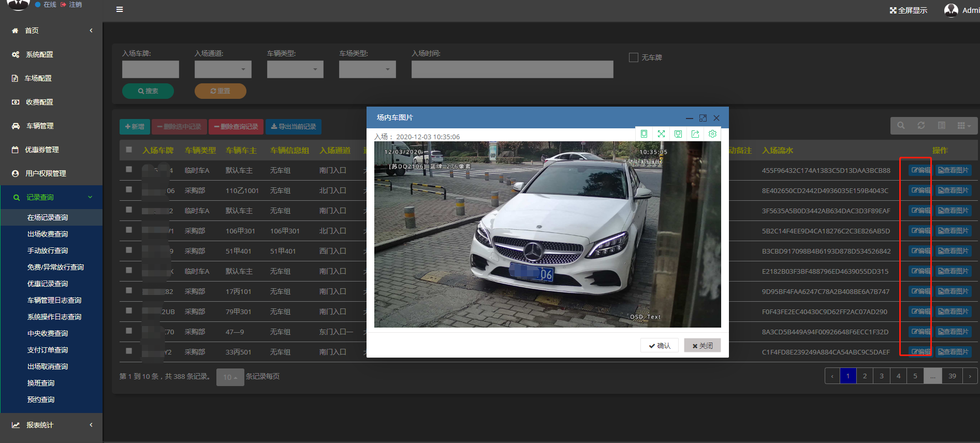Check the row with owner 79甲301

[x=129, y=311]
